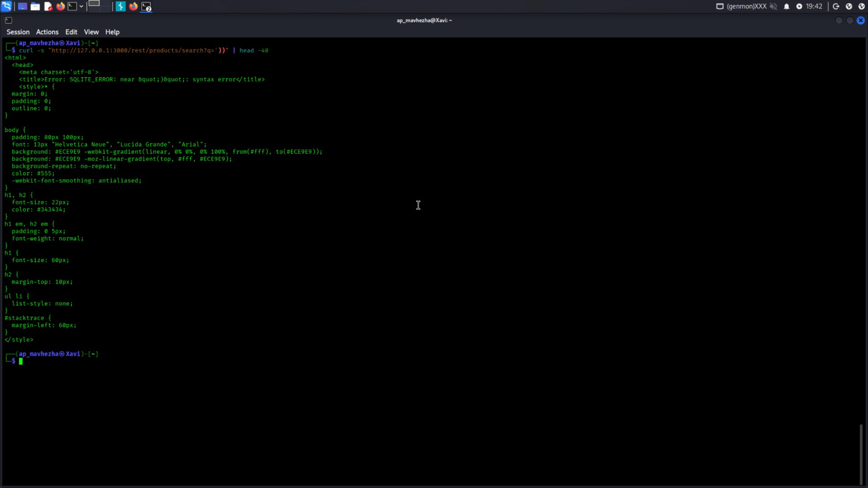
Task: Launch the text editor from the panel
Action: point(48,6)
